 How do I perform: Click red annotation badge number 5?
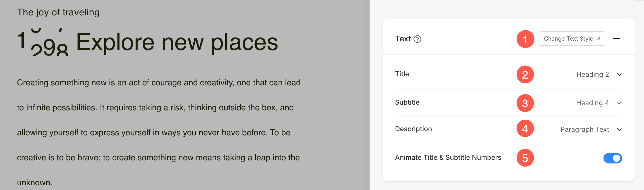pyautogui.click(x=525, y=158)
